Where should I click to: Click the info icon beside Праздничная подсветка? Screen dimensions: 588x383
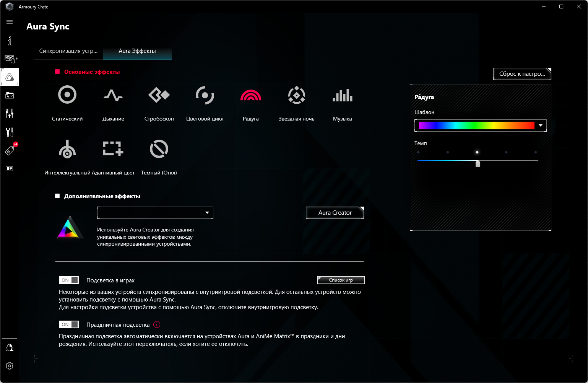click(x=157, y=324)
